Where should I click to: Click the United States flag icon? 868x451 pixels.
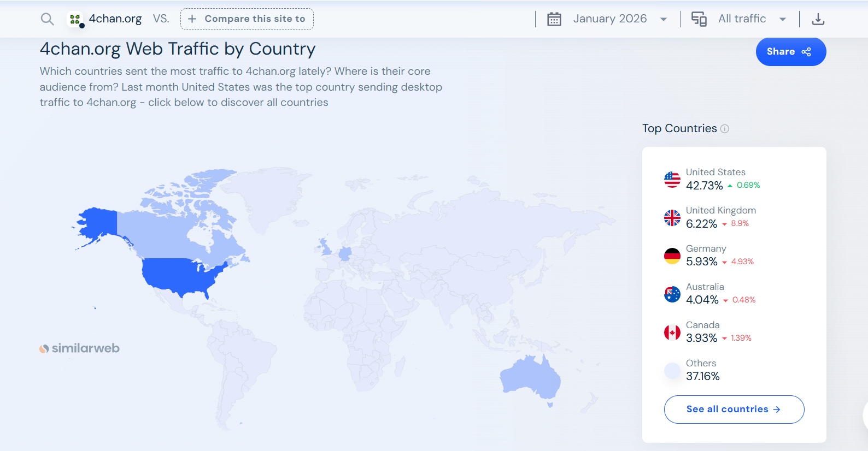coord(672,180)
